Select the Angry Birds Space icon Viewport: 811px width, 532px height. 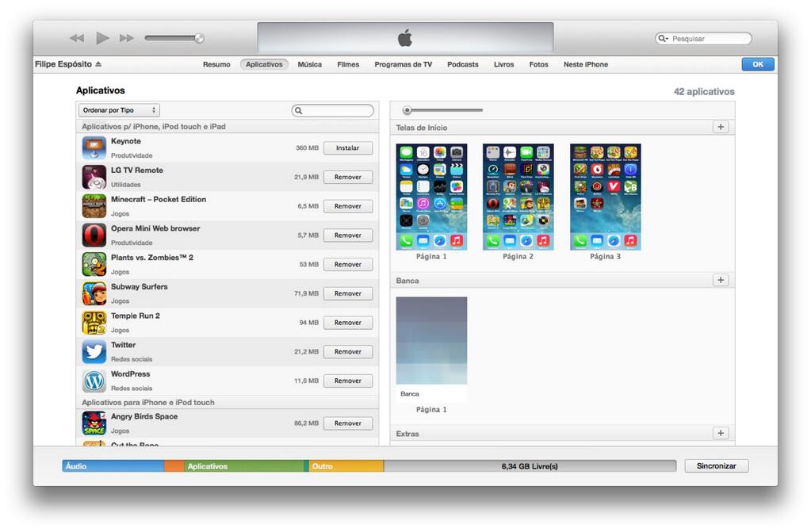[x=94, y=423]
